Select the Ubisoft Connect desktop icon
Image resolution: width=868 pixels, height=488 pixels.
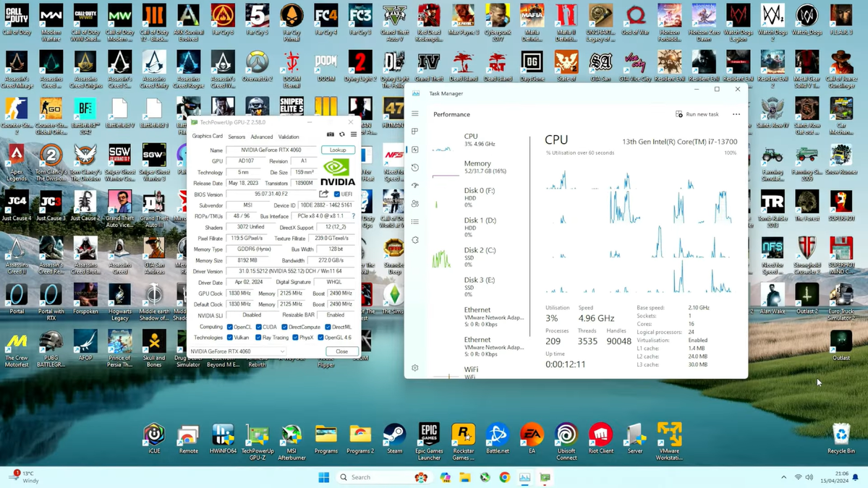pyautogui.click(x=566, y=441)
